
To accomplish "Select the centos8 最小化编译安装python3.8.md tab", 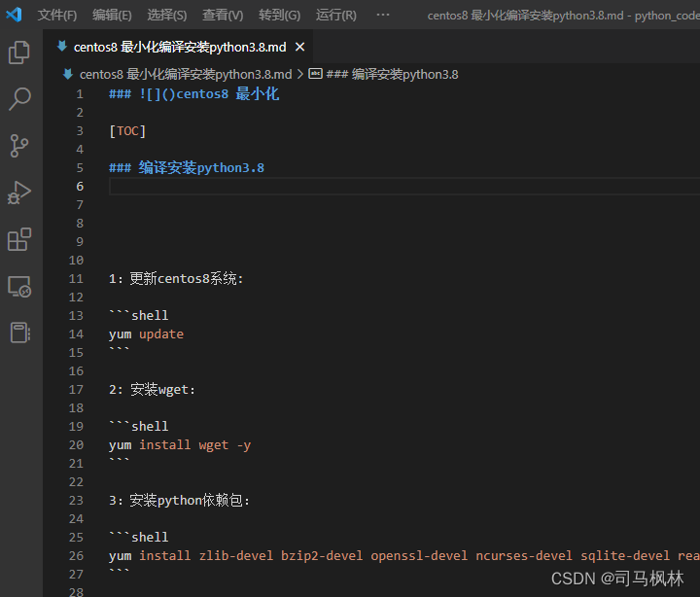I will 180,47.
